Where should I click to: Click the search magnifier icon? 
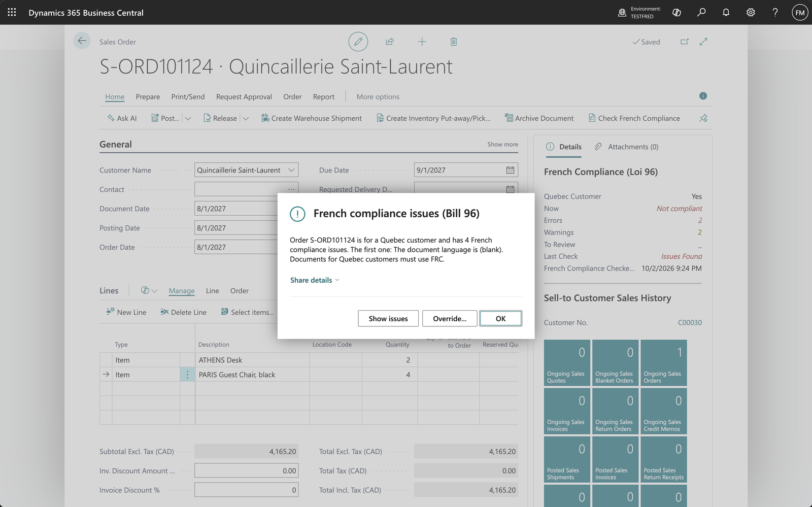click(701, 12)
